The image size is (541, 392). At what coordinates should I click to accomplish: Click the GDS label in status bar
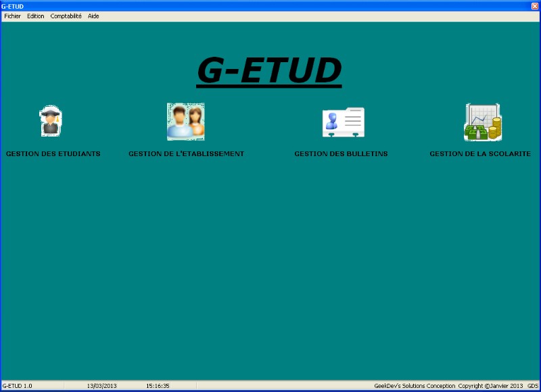coord(533,386)
